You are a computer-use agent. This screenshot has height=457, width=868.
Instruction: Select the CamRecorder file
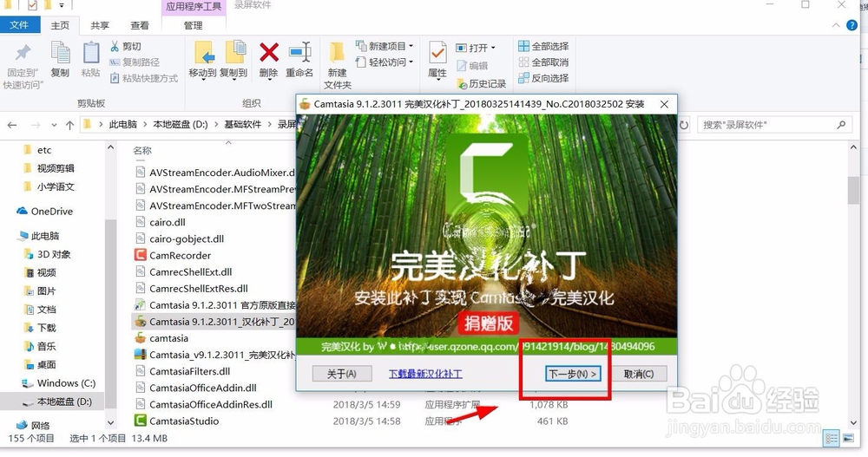coord(180,256)
